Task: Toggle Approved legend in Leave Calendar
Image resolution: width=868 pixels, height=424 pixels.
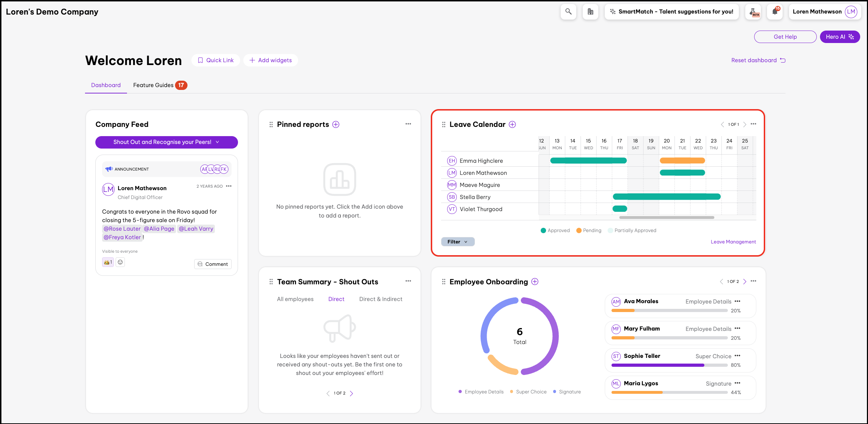Action: [x=555, y=230]
